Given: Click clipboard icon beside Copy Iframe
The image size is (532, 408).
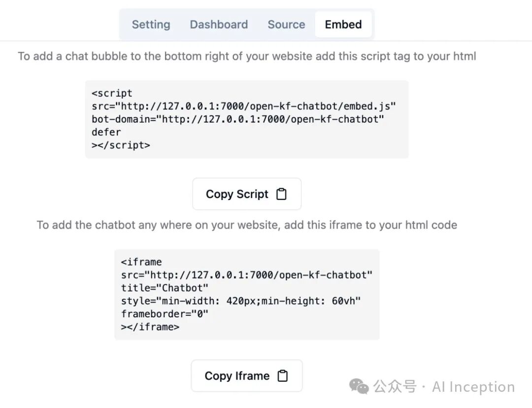Looking at the screenshot, I should pos(282,376).
